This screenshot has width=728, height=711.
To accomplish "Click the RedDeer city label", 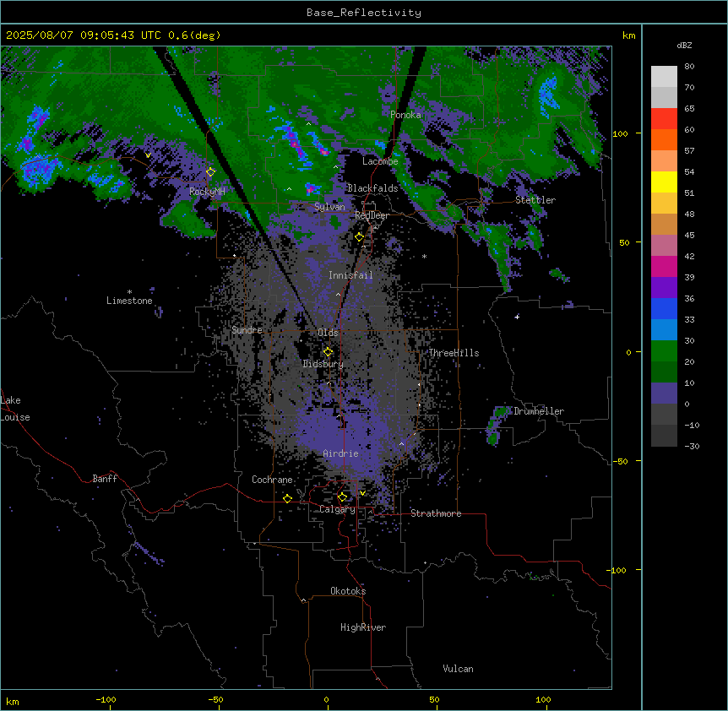I will click(372, 215).
